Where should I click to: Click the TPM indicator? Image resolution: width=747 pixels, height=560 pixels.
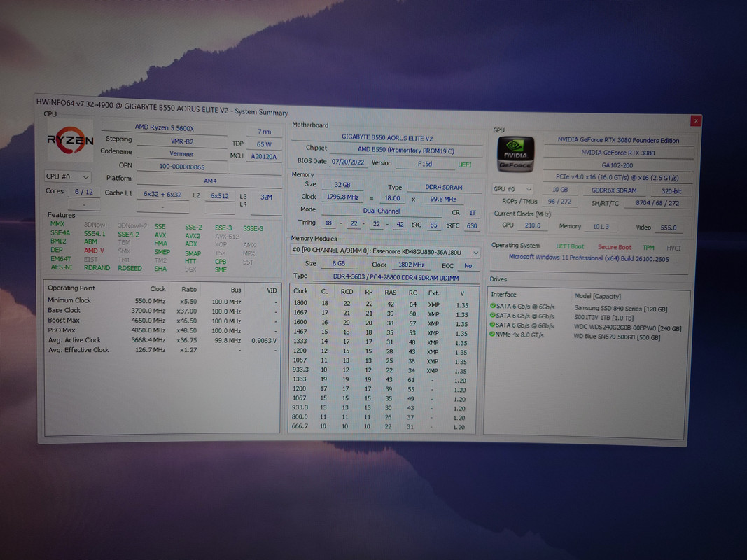pos(648,248)
